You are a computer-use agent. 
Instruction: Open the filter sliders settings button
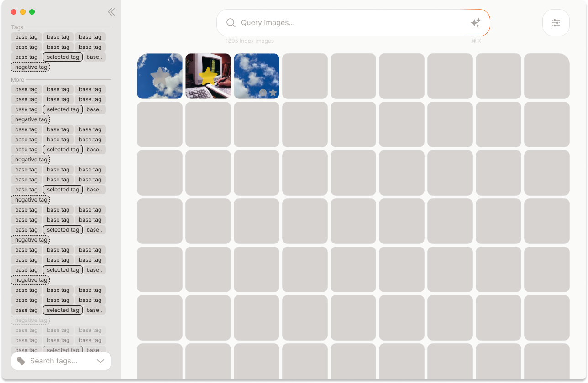click(x=556, y=23)
